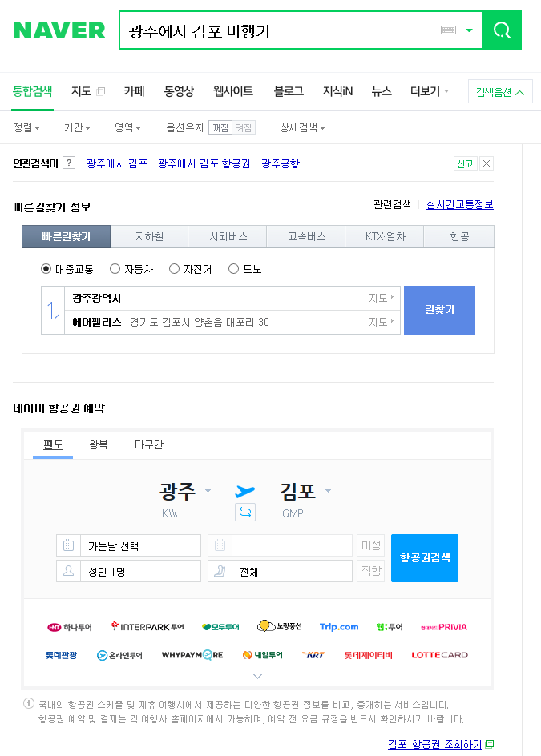The width and height of the screenshot is (541, 756).
Task: Open the 더보기 menu dropdown
Action: pos(430,91)
